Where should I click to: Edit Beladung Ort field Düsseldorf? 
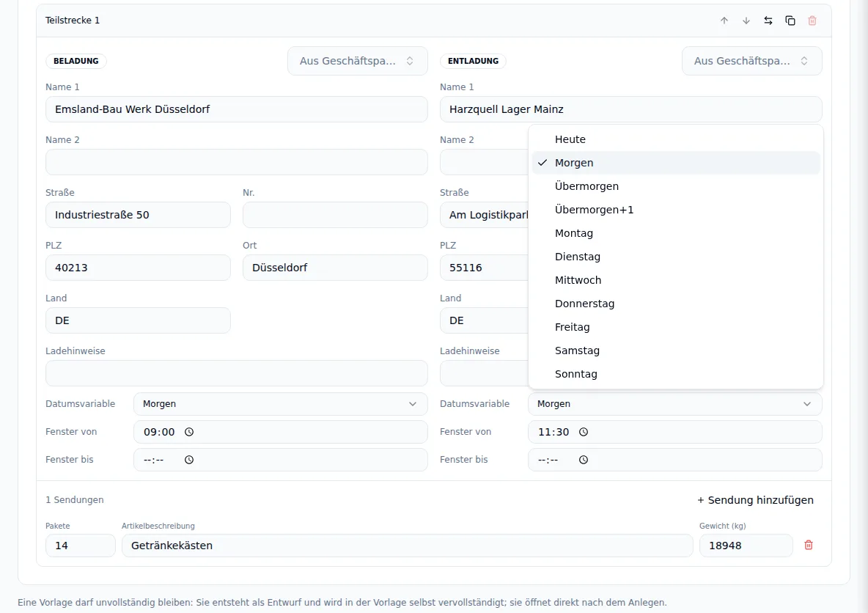click(x=335, y=268)
